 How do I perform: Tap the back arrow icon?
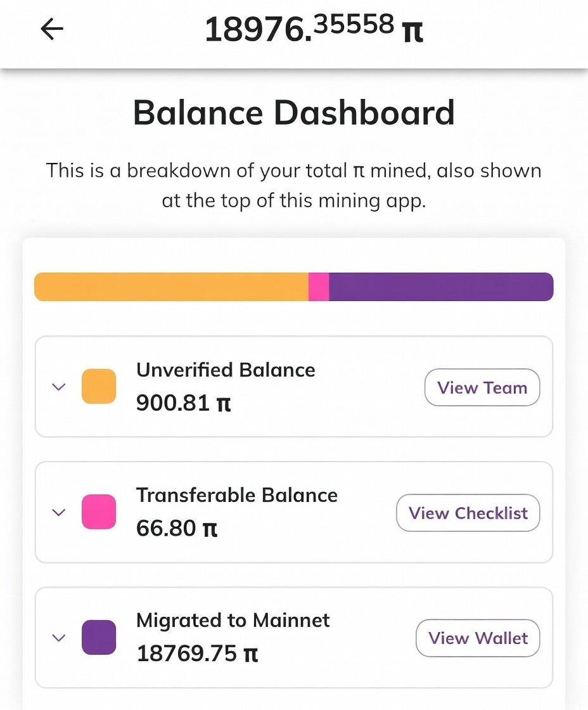52,29
